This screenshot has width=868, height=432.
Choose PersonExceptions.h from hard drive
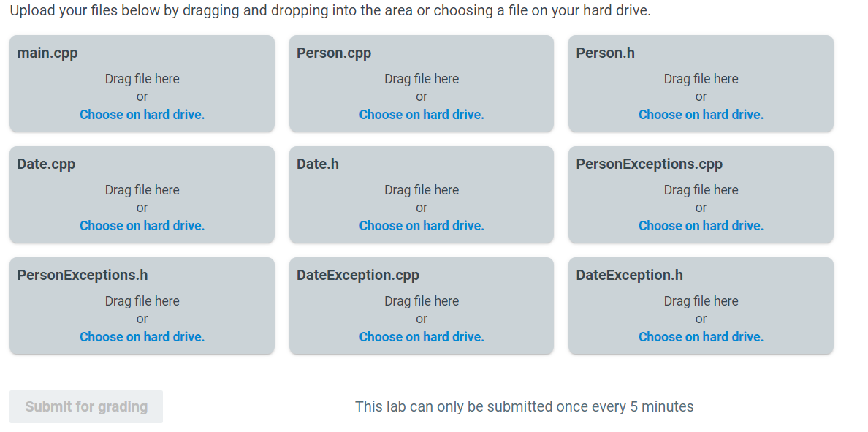[x=142, y=336]
